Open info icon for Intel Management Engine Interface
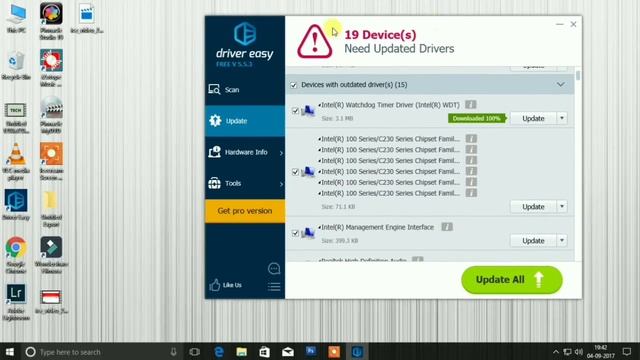 (x=447, y=227)
